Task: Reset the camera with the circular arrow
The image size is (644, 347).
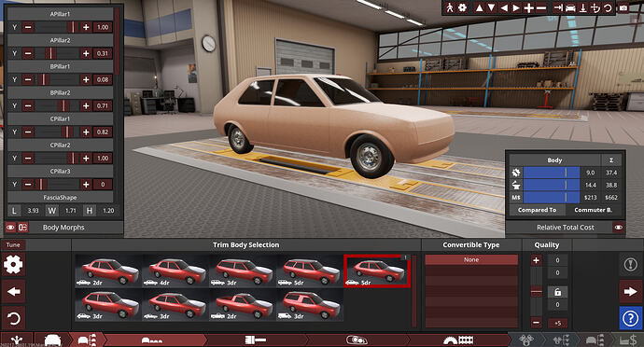Action: click(x=608, y=7)
